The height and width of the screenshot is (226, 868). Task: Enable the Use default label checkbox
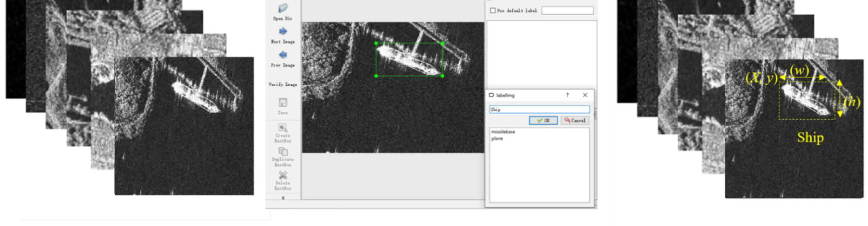pos(493,11)
